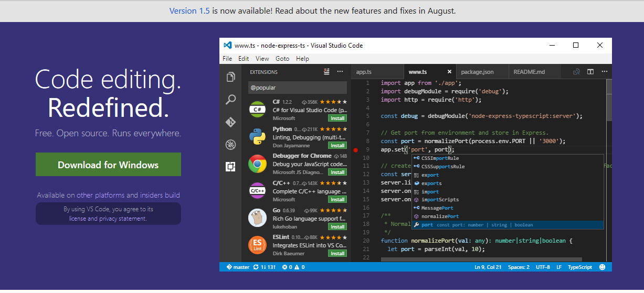644x293 pixels.
Task: Open the File menu
Action: pos(227,59)
